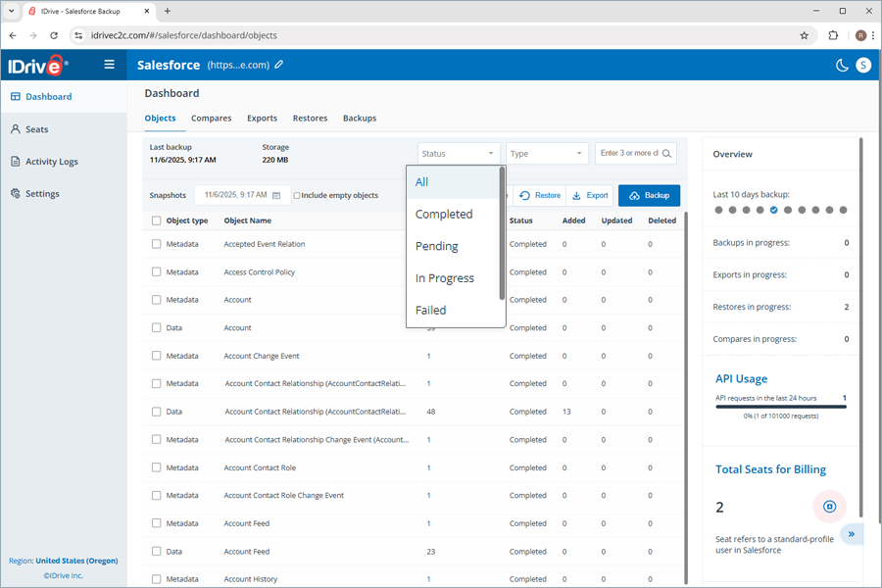Click the search magnifier icon
This screenshot has height=588, width=882.
(667, 154)
